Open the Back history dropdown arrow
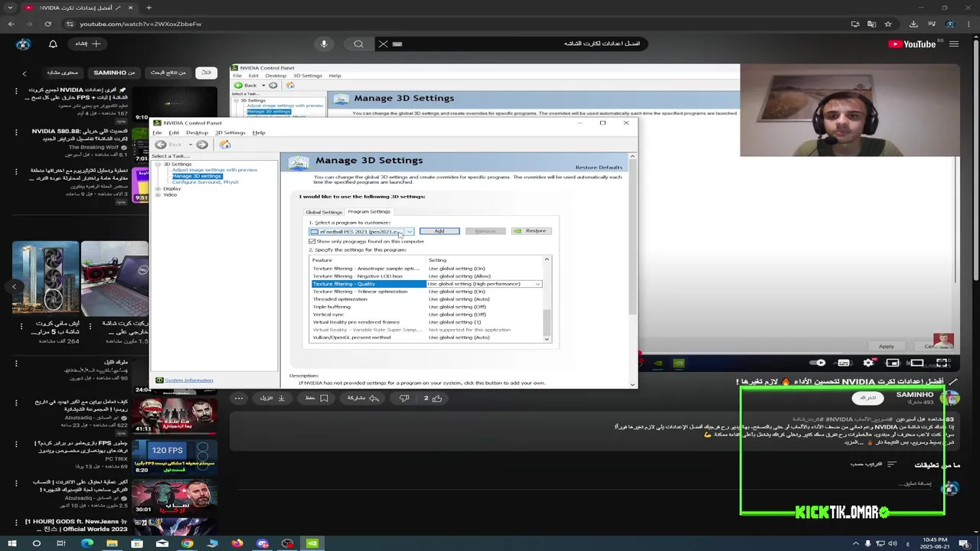 click(190, 145)
